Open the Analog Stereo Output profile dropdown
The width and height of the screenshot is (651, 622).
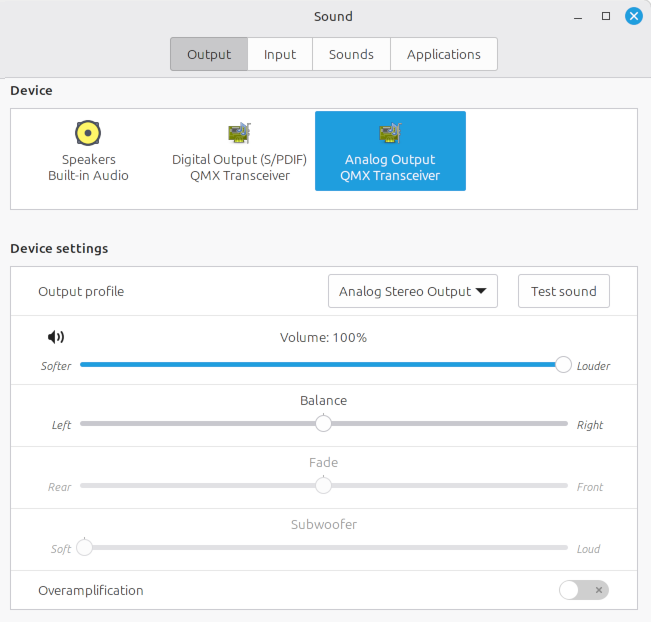(x=413, y=291)
